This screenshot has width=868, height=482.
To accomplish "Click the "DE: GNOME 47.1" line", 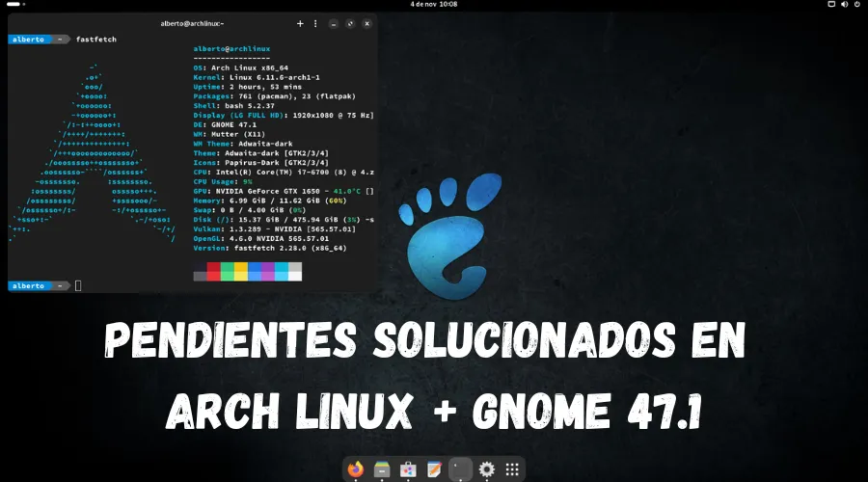I will [x=225, y=124].
